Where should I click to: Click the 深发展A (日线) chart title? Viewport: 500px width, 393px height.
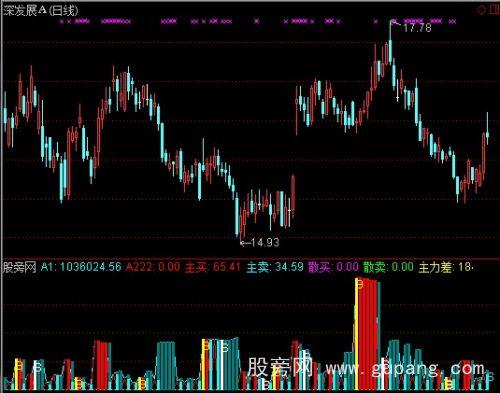[x=41, y=11]
